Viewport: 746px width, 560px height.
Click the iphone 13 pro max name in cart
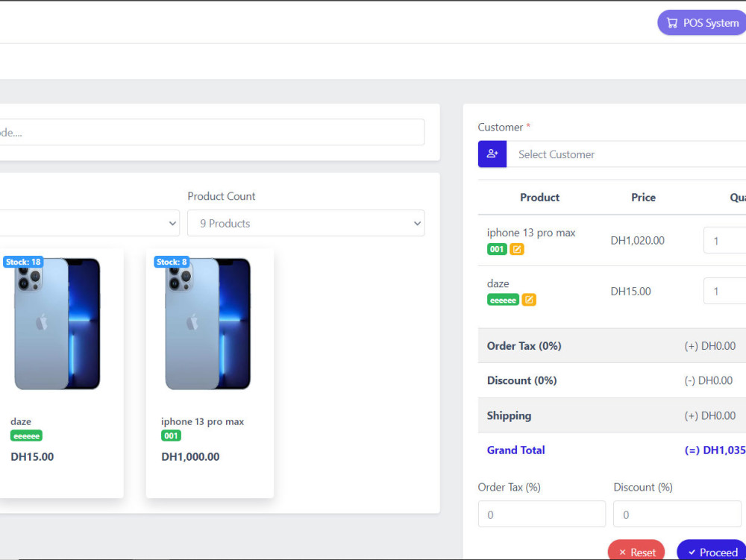tap(531, 233)
